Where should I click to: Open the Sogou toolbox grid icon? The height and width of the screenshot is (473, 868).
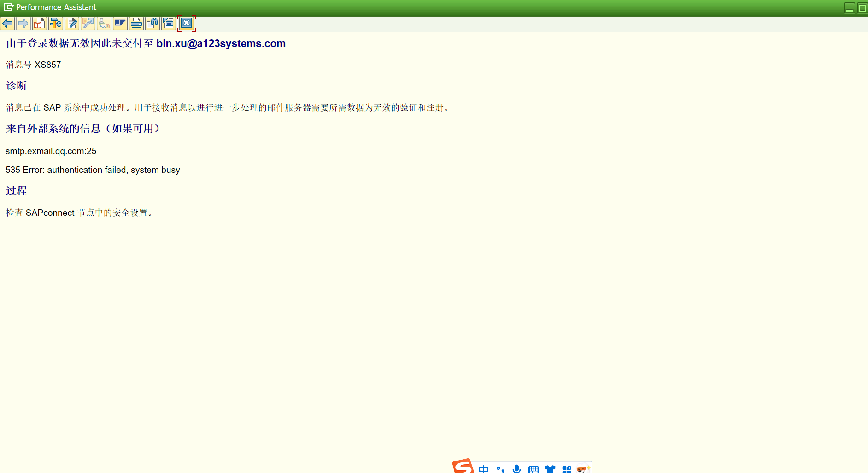(567, 469)
